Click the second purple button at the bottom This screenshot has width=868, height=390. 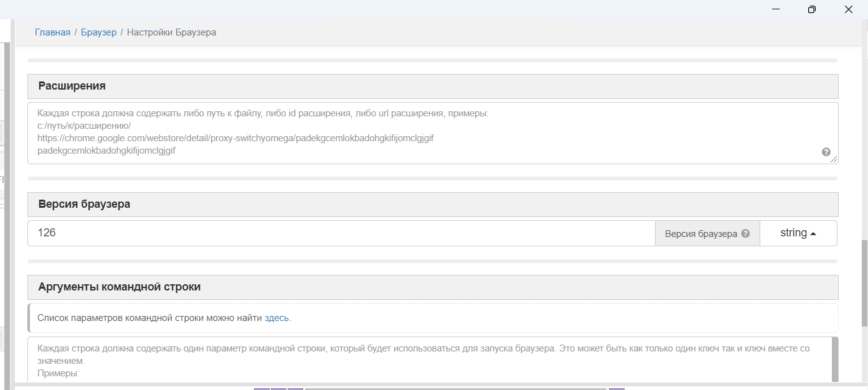pos(278,388)
